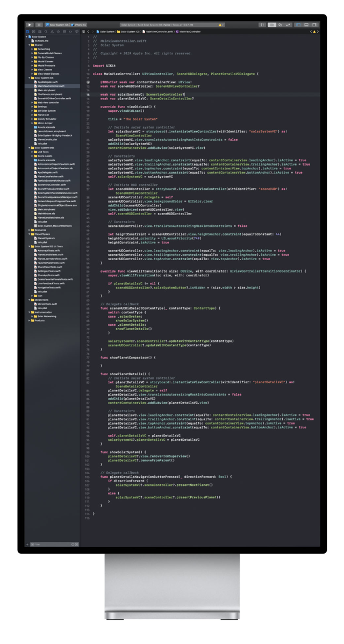Toggle the bottom debug area visibility
This screenshot has height=644, width=344.
point(307,25)
